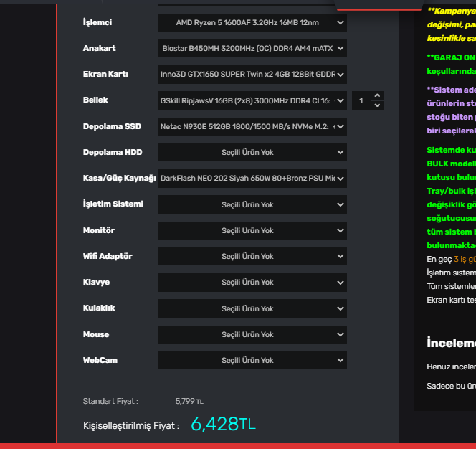Click the Mouse row label
This screenshot has width=476, height=449.
pos(96,334)
